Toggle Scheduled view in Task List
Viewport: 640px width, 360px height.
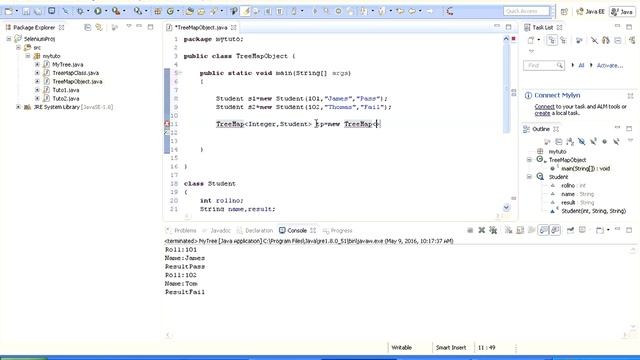(x=564, y=40)
